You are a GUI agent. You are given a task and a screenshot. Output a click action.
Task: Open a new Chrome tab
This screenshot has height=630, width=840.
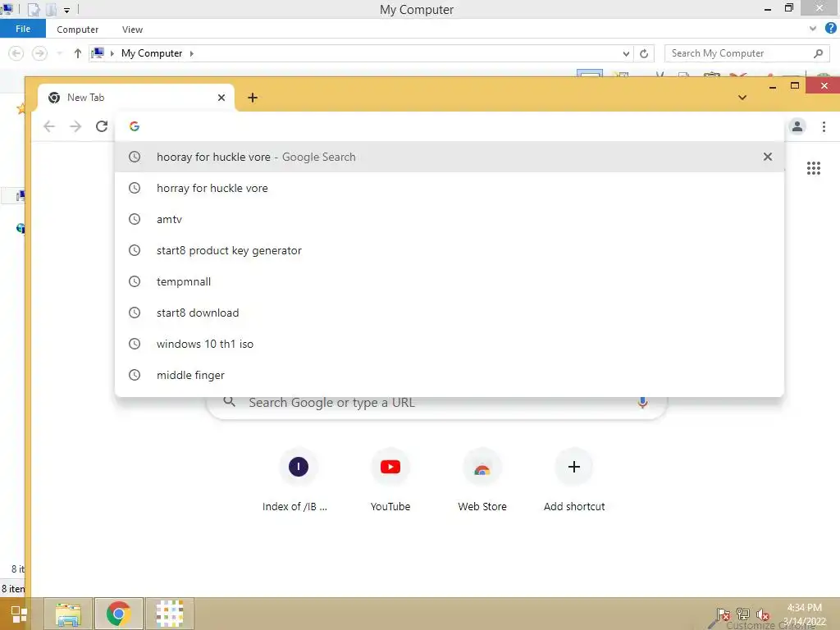coord(253,98)
